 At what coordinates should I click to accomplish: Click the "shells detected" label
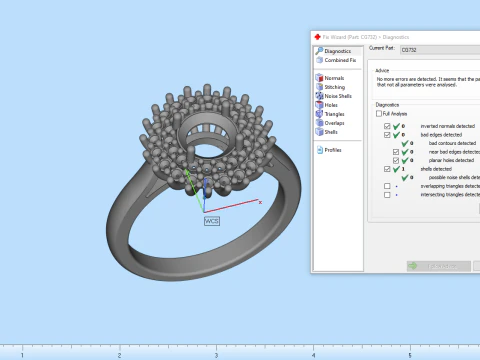[x=436, y=169]
